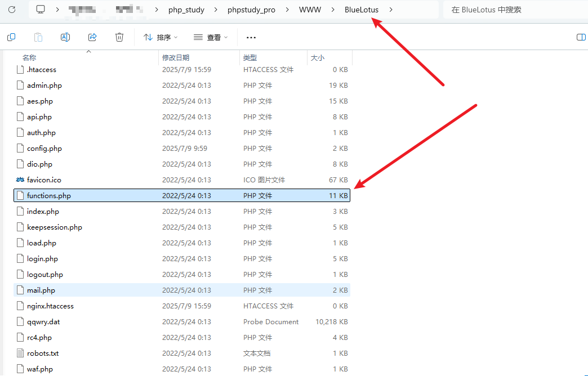This screenshot has height=376, width=588.
Task: Toggle the details pane icon
Action: [x=581, y=37]
